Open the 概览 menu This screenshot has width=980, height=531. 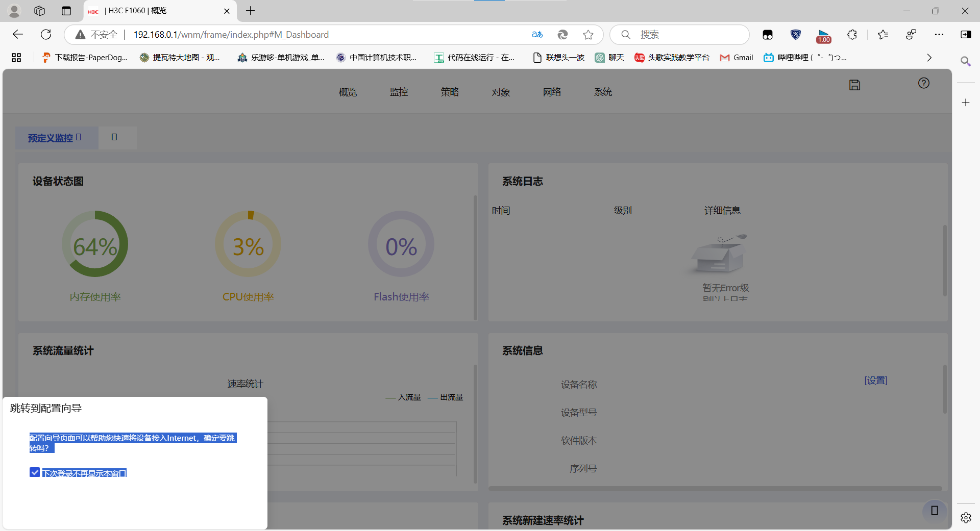pyautogui.click(x=348, y=92)
